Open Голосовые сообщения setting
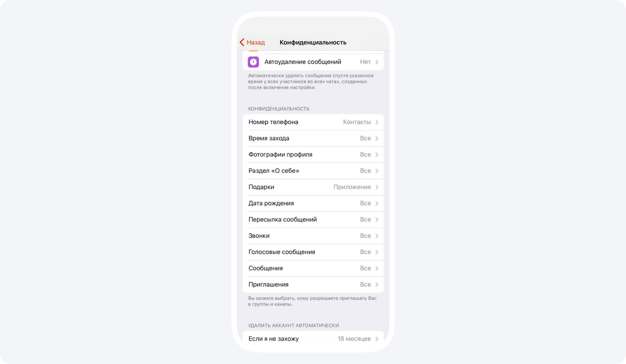 point(313,252)
